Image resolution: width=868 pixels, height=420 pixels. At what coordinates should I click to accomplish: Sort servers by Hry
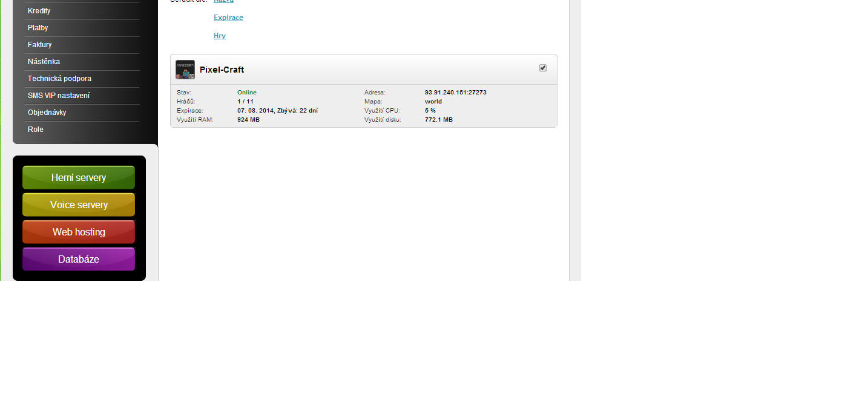pyautogui.click(x=219, y=35)
